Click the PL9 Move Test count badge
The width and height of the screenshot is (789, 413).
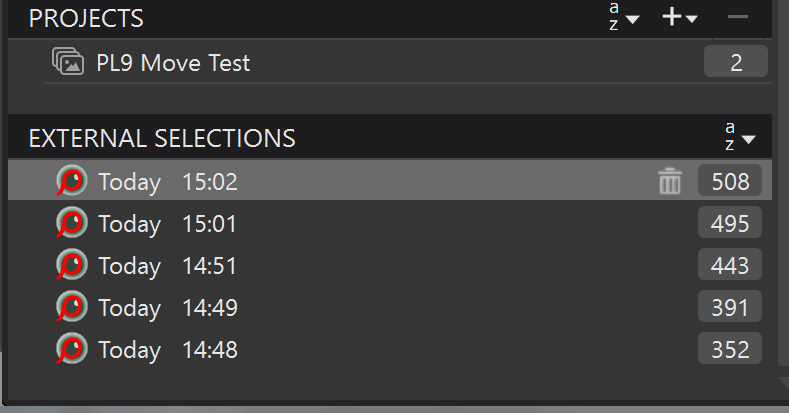pyautogui.click(x=736, y=63)
